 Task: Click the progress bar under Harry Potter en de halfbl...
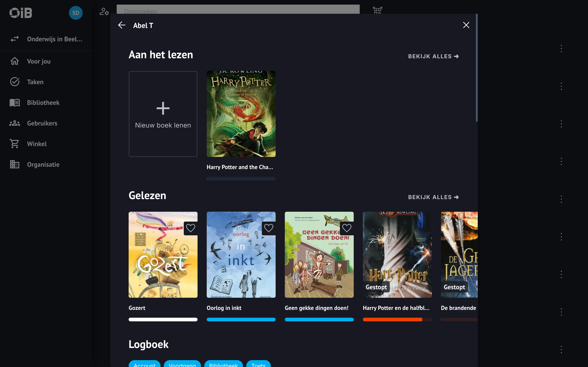click(x=397, y=320)
